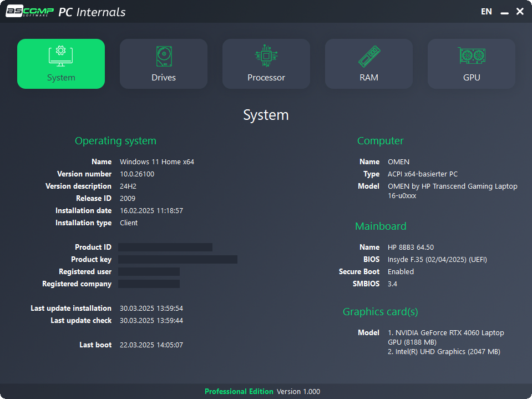
Task: Reveal the masked Product ID value
Action: pyautogui.click(x=165, y=248)
